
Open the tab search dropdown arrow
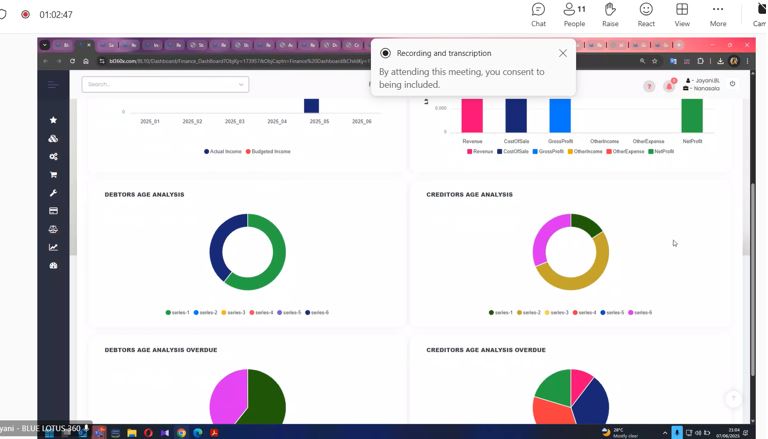click(45, 45)
